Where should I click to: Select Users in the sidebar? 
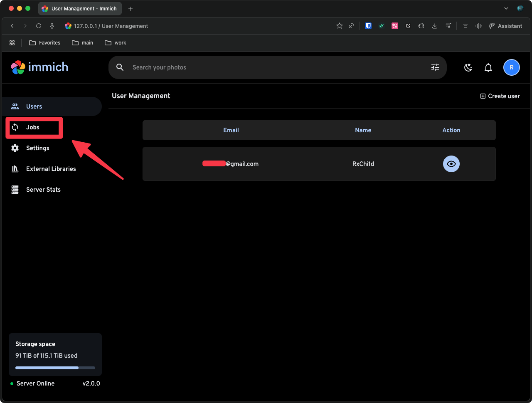(x=34, y=106)
